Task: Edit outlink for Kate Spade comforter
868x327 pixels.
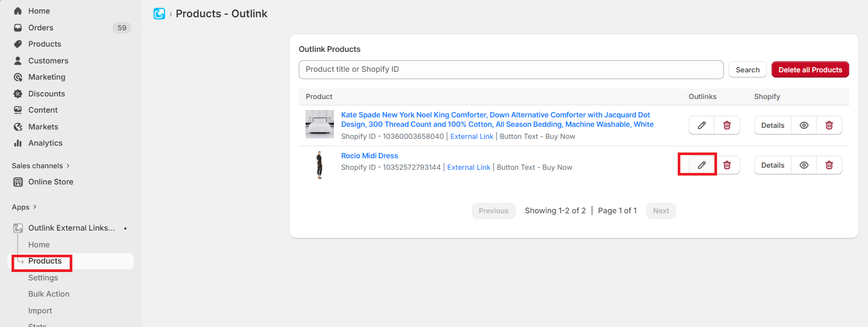Action: click(701, 125)
